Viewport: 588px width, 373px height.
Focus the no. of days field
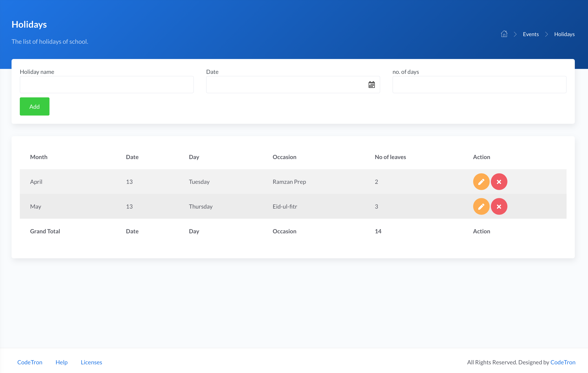[479, 85]
